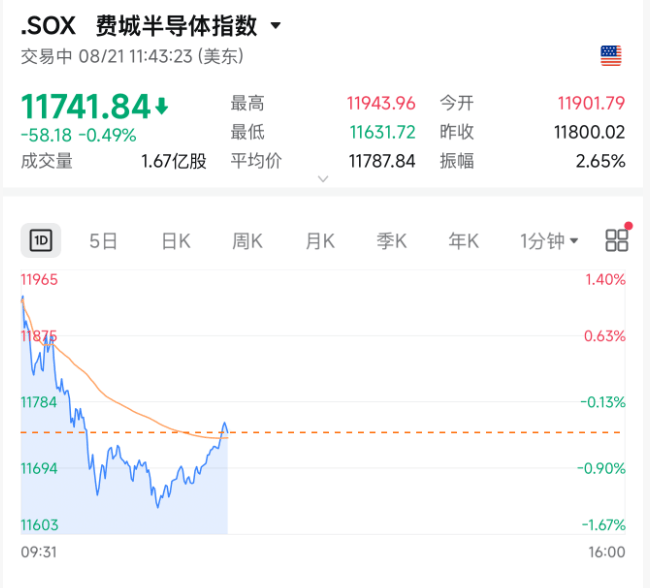Image resolution: width=650 pixels, height=588 pixels.
Task: Click the current price 11741.84
Action: (85, 107)
